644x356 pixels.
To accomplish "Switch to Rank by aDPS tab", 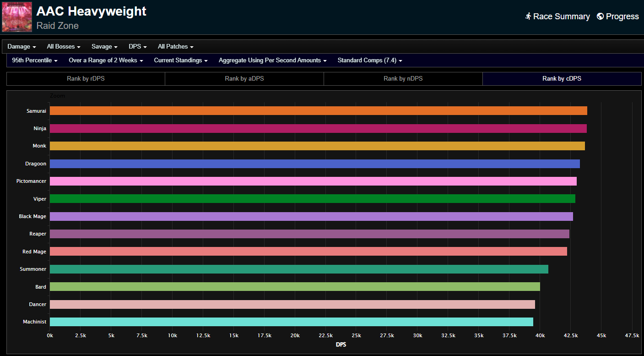I will pyautogui.click(x=244, y=79).
